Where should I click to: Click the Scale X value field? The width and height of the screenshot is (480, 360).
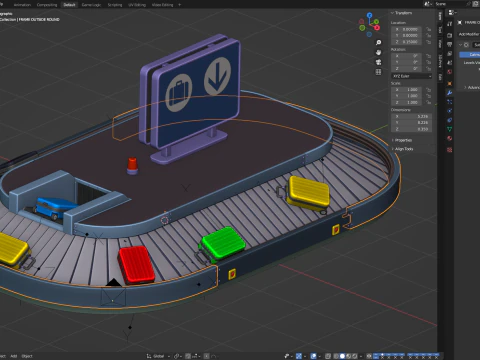tap(406, 90)
